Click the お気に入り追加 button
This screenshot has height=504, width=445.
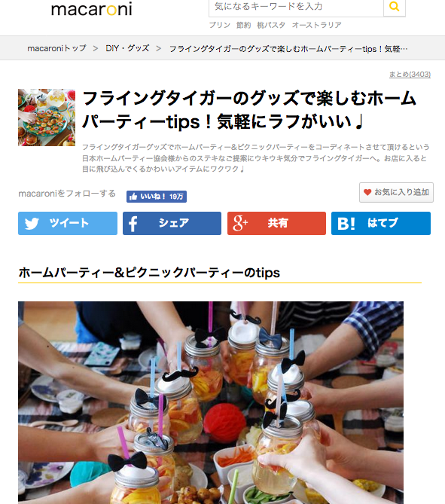(x=396, y=192)
